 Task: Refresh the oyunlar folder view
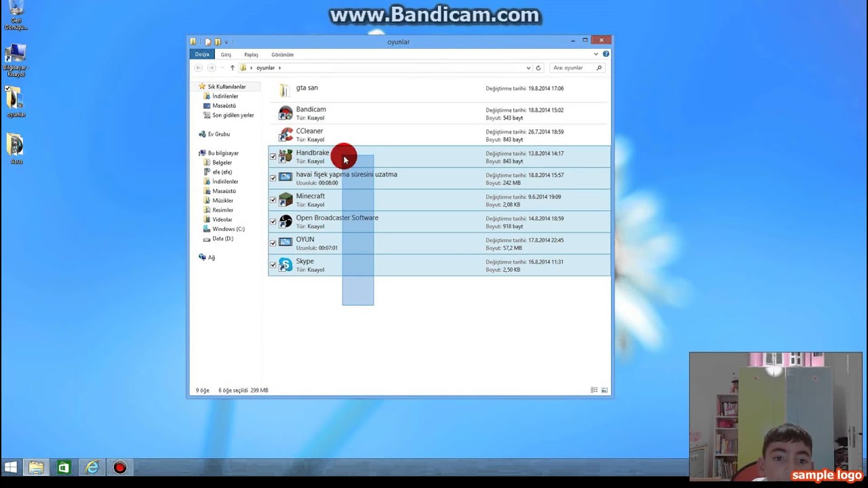[538, 68]
